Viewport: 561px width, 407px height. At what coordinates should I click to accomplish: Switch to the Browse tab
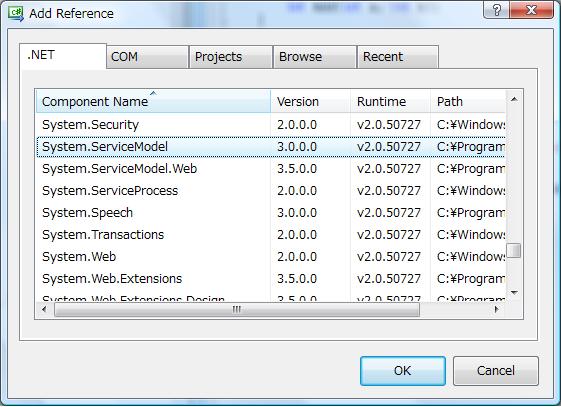point(314,57)
